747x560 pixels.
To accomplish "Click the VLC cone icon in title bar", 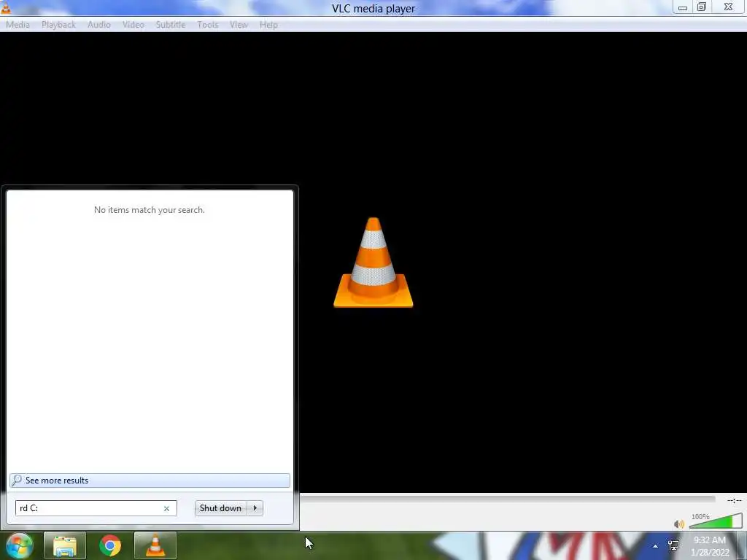I will [6, 8].
